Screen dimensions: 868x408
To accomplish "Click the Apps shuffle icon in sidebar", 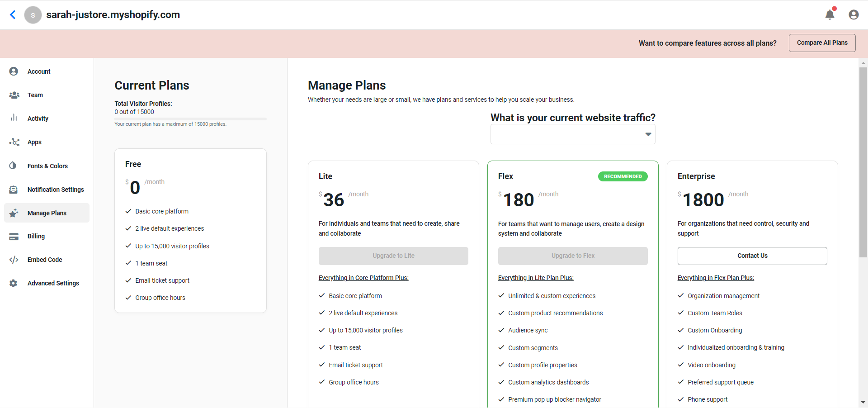I will tap(13, 142).
